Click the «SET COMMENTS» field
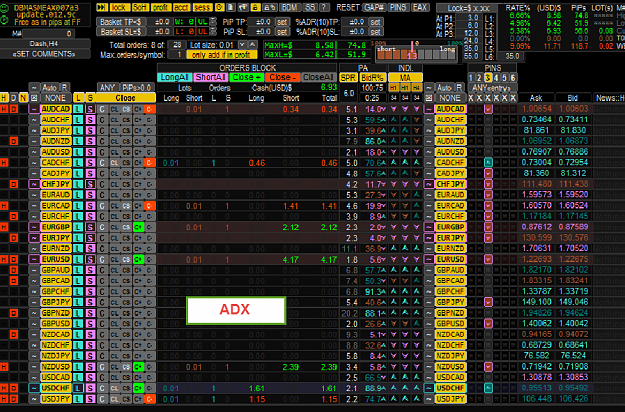Screen dimensions: 625x412 pyautogui.click(x=45, y=54)
